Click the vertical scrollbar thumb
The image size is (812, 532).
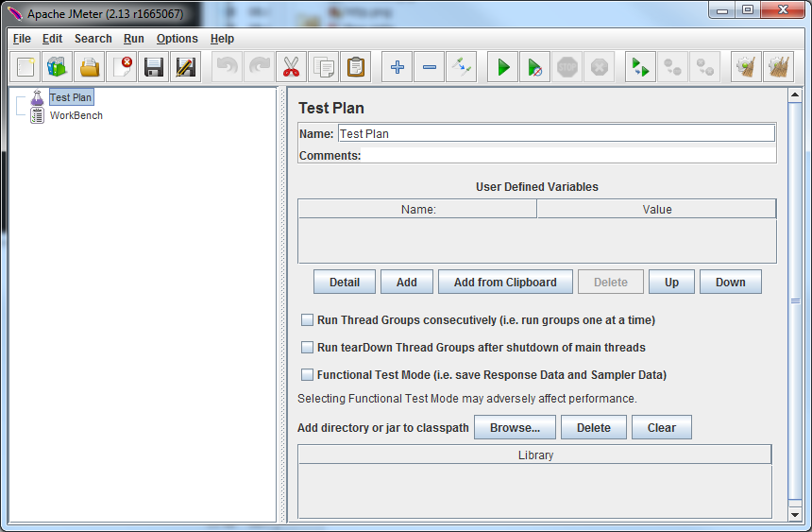tap(794, 300)
